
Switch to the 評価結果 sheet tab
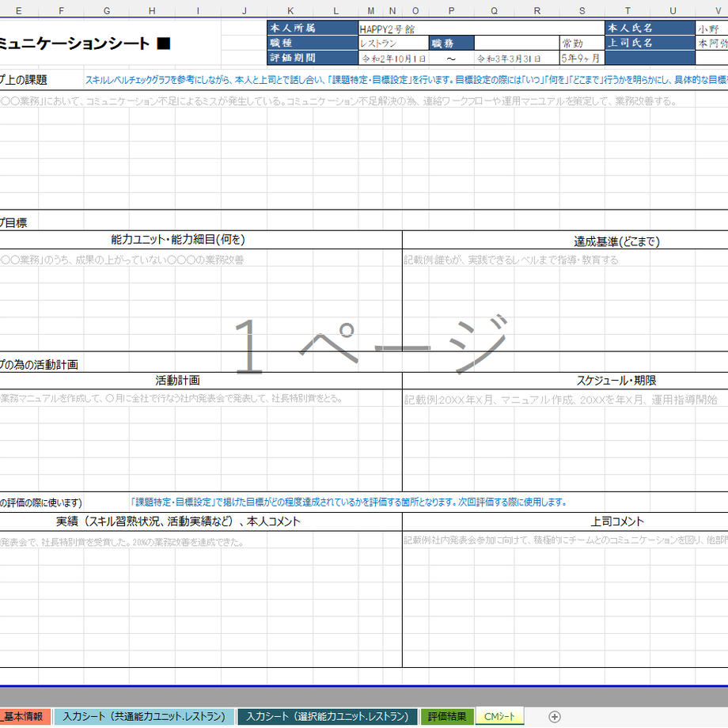pyautogui.click(x=446, y=716)
